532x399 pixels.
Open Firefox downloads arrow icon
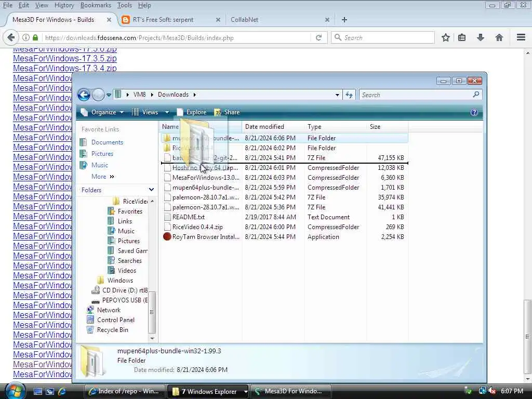[x=481, y=37]
